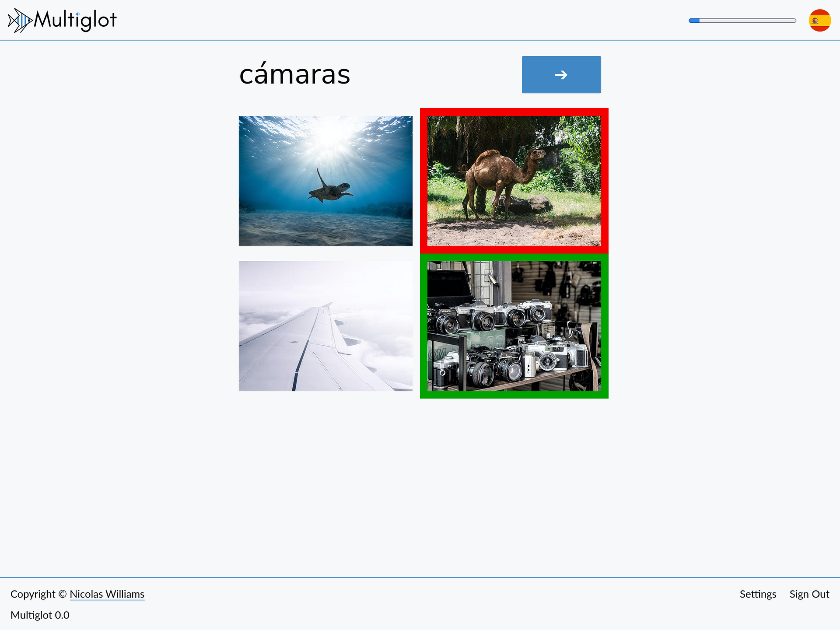
Task: Go to next word with arrow button
Action: 561,74
